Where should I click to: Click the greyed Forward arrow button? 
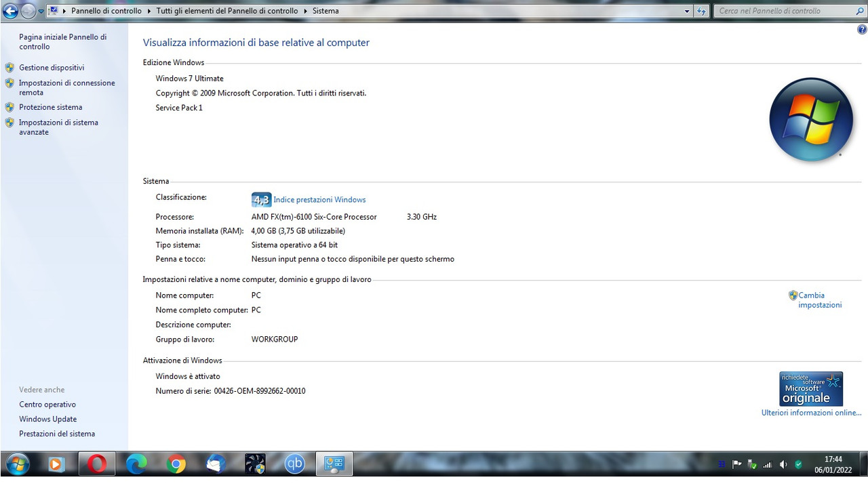(28, 11)
